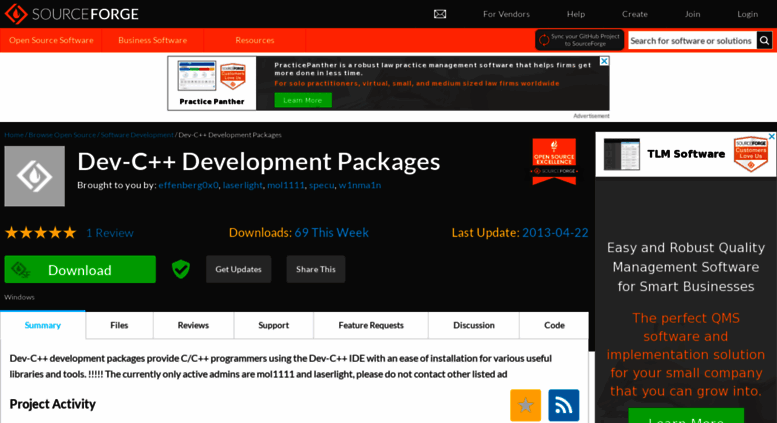The image size is (777, 423).
Task: Click the Project Activity heading
Action: point(53,404)
